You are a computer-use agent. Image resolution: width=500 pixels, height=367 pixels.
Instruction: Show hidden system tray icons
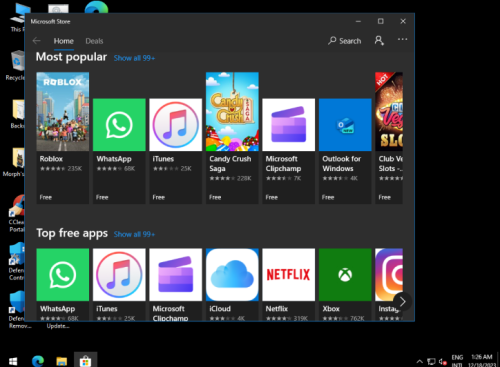(x=420, y=361)
